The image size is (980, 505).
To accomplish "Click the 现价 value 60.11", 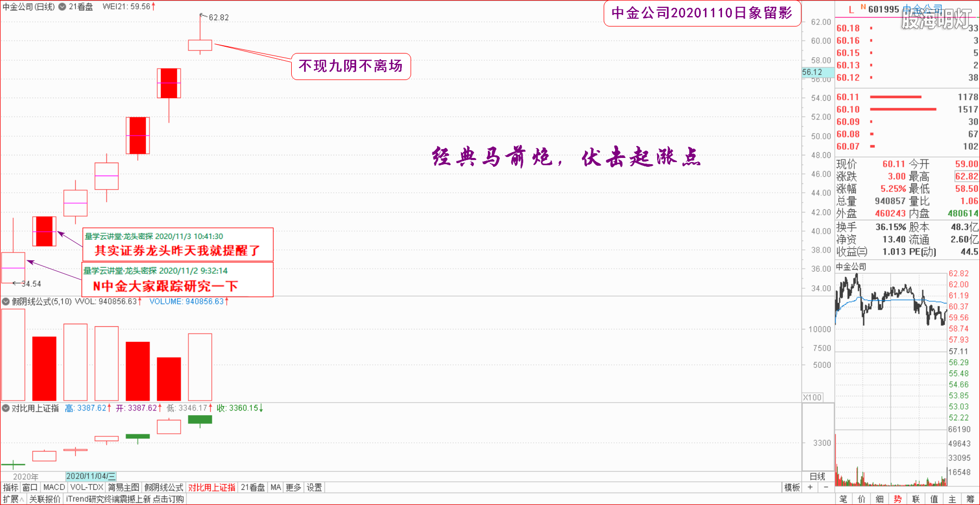I will point(894,164).
